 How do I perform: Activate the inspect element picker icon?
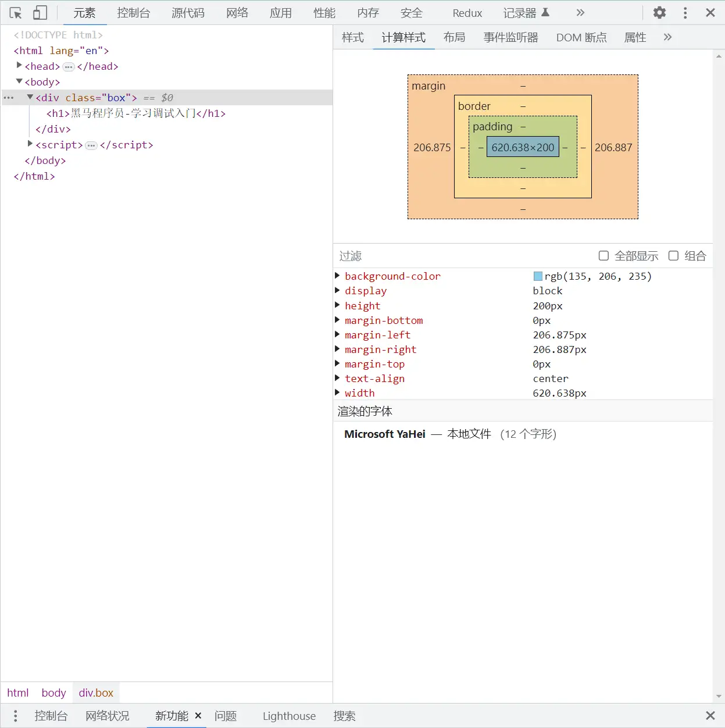point(16,13)
